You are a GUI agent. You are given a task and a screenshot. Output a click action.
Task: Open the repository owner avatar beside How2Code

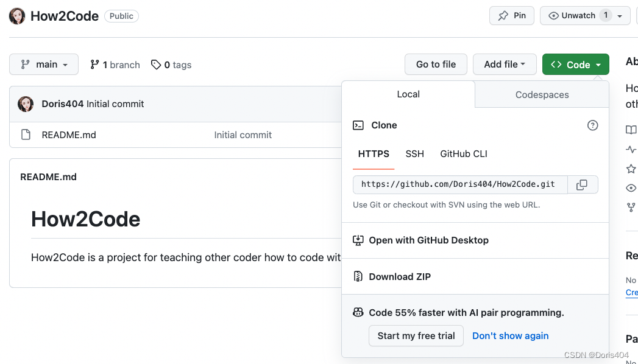coord(17,16)
